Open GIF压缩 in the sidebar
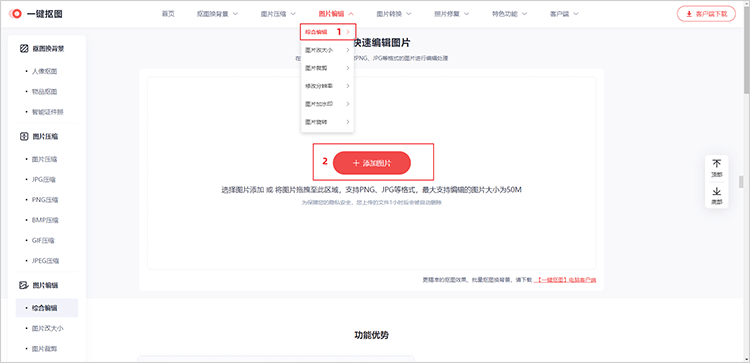This screenshot has height=363, width=750. tap(43, 241)
